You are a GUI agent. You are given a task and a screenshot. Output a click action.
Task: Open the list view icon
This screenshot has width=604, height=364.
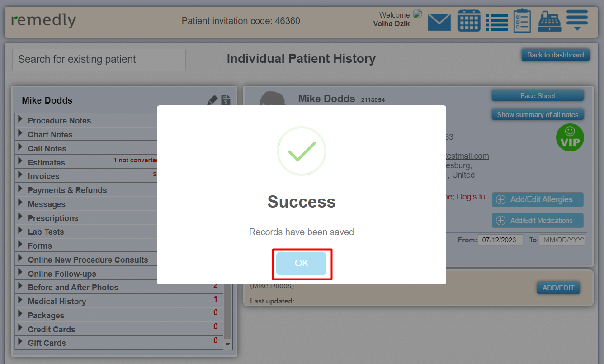(x=497, y=22)
